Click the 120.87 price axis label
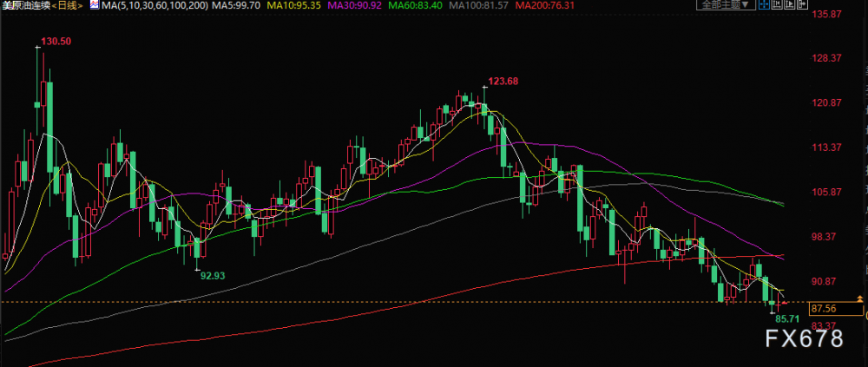Image resolution: width=868 pixels, height=367 pixels. point(826,102)
